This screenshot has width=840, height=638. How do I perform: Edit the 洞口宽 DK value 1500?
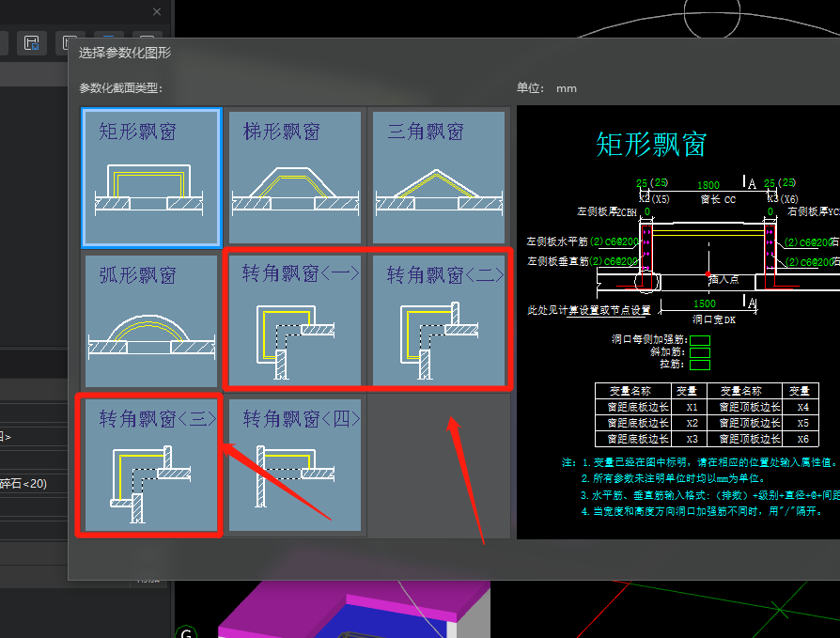[x=705, y=303]
